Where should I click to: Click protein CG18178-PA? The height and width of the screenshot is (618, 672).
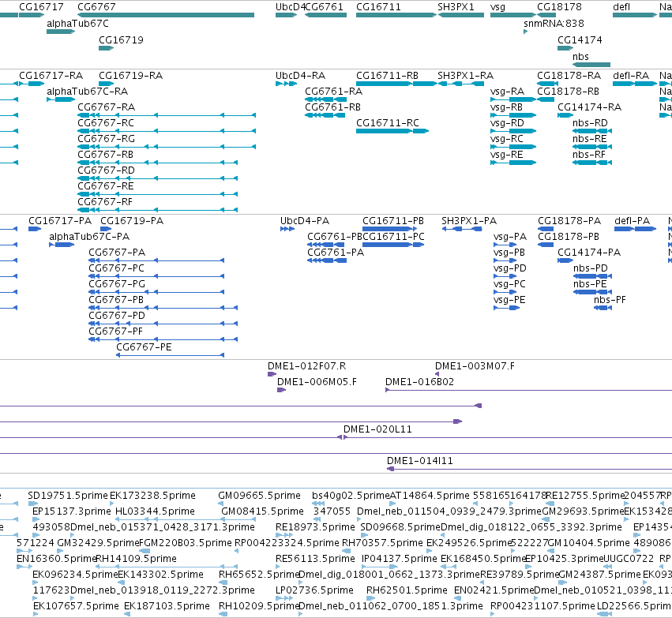tap(569, 221)
